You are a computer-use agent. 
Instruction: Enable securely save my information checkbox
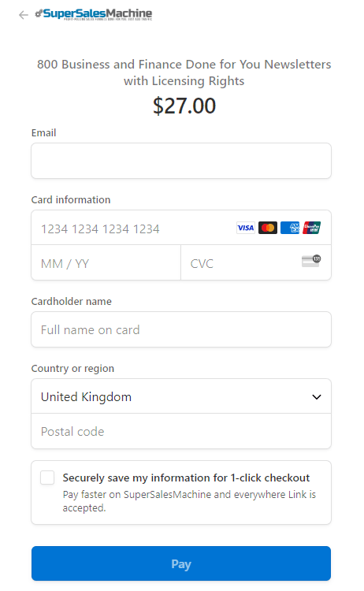click(47, 478)
